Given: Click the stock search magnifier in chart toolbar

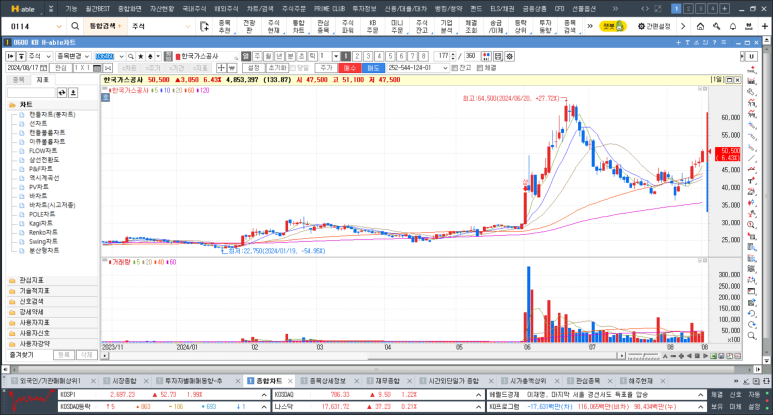Looking at the screenshot, I should (x=131, y=57).
